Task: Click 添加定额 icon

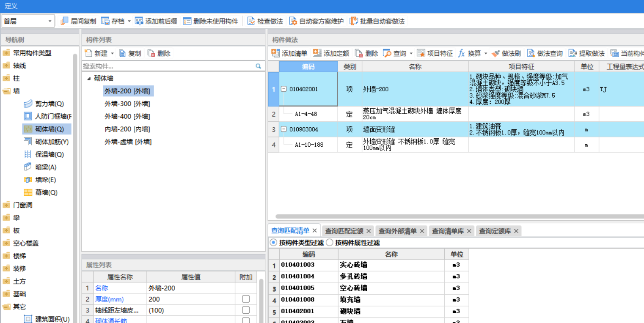Action: 317,53
